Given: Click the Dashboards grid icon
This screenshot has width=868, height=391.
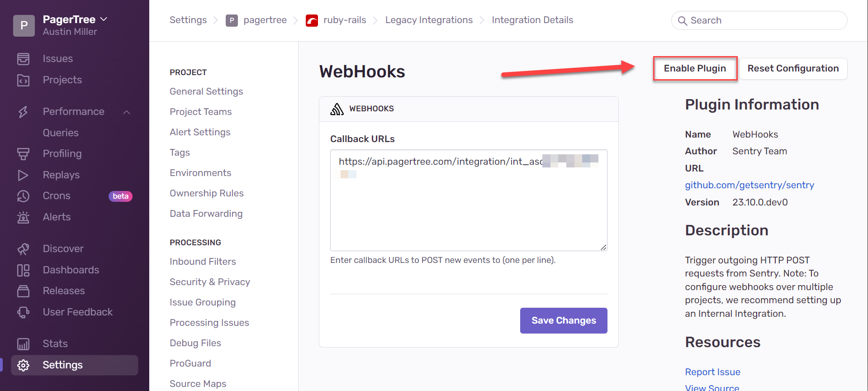Looking at the screenshot, I should pyautogui.click(x=23, y=270).
